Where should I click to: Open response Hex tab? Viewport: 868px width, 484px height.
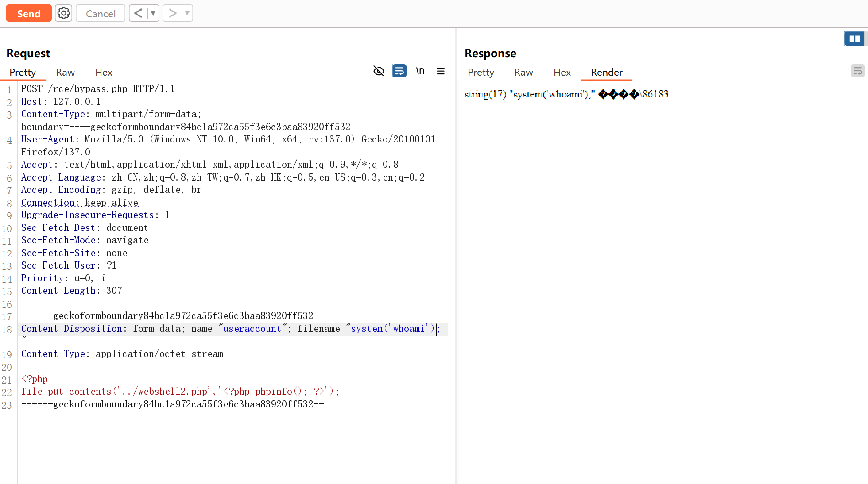tap(562, 72)
